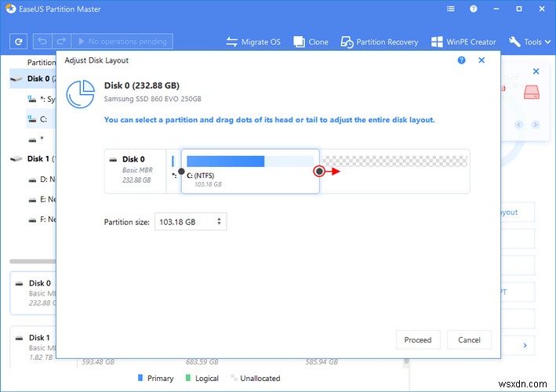Viewport: 556px width, 392px height.
Task: Click the Unallocated legend swatch
Action: pyautogui.click(x=234, y=378)
